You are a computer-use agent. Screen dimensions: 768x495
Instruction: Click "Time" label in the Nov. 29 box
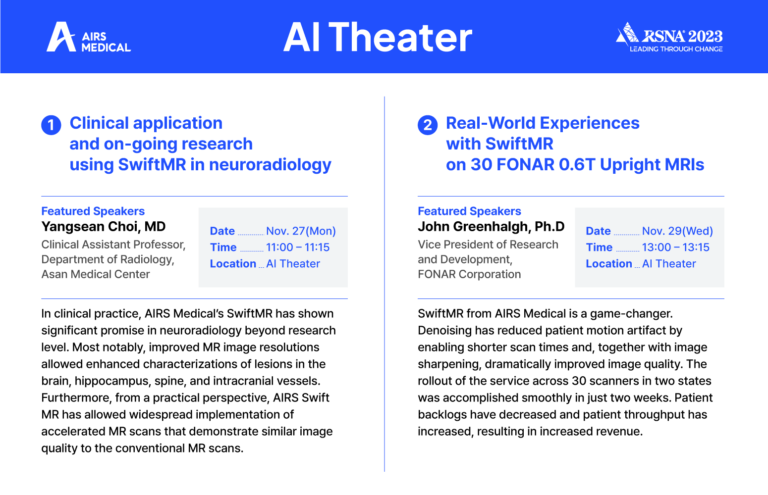coord(599,247)
